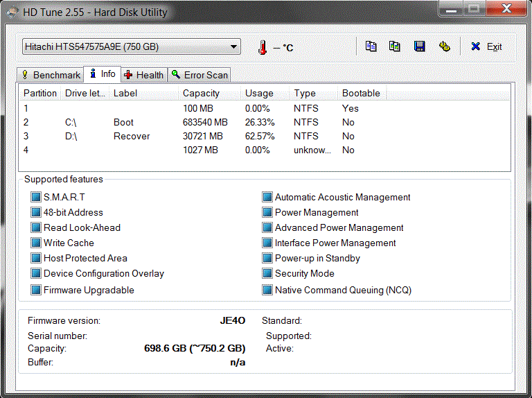Copy info to clipboard icon
The width and height of the screenshot is (532, 398).
pyautogui.click(x=371, y=46)
